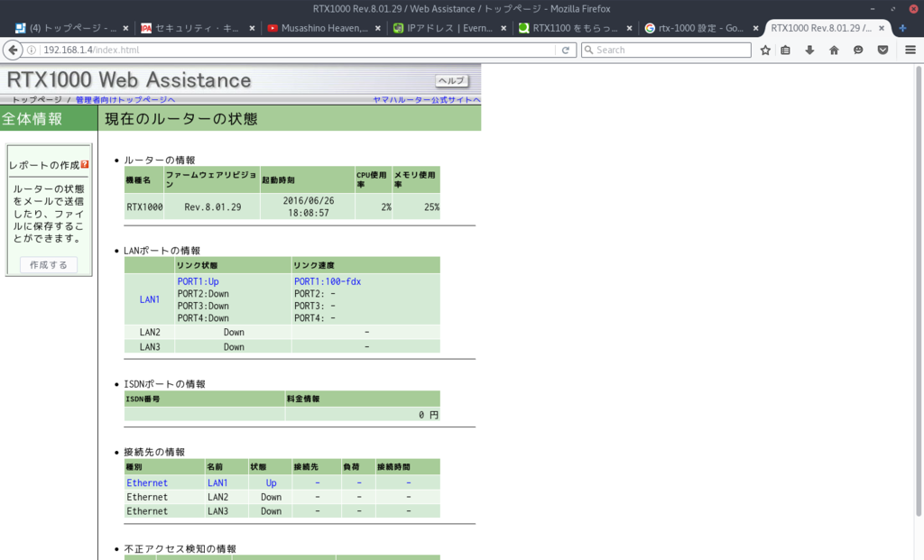Screen dimensions: 924x560
Task: Go to the Firefox home icon
Action: [x=834, y=50]
